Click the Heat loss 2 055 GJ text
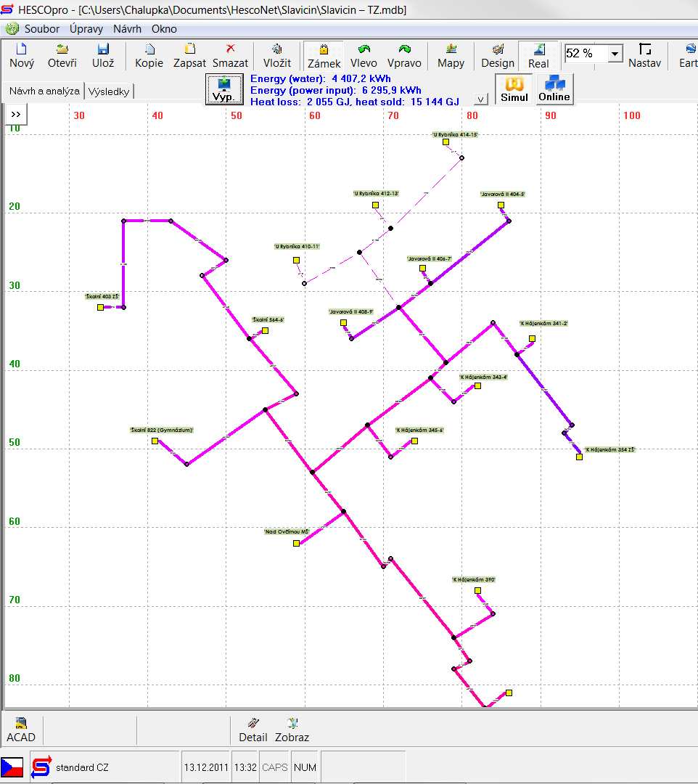Screen dimensions: 698x784 [x=299, y=102]
